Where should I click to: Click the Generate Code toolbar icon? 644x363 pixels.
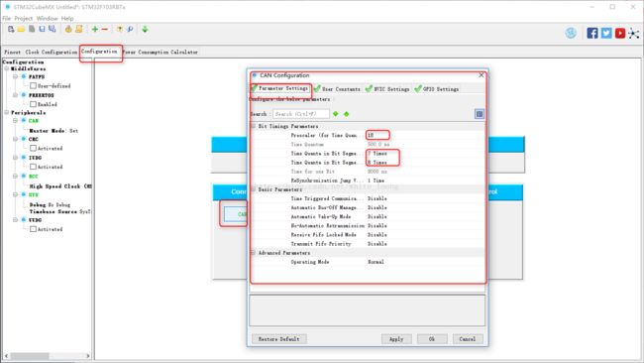(68, 29)
